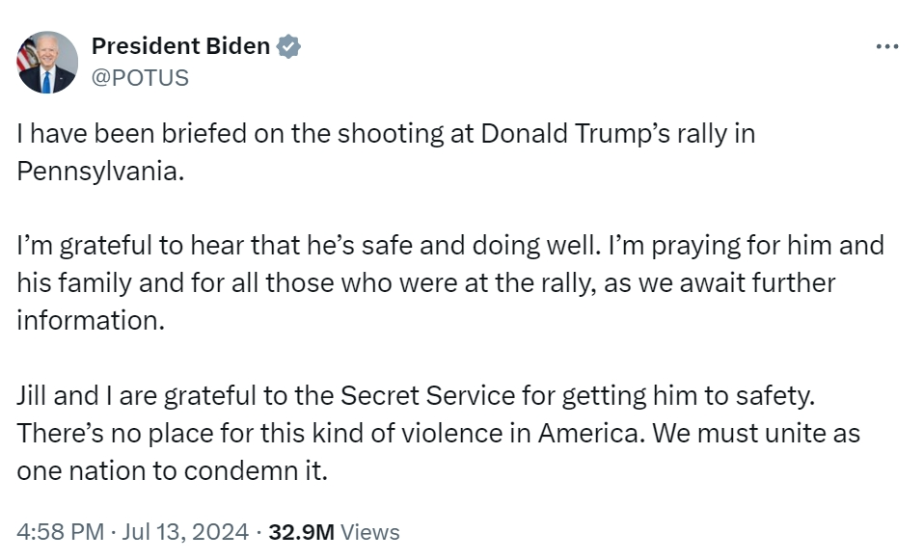Click the Views label beside the count
924x560 pixels.
pos(370,532)
